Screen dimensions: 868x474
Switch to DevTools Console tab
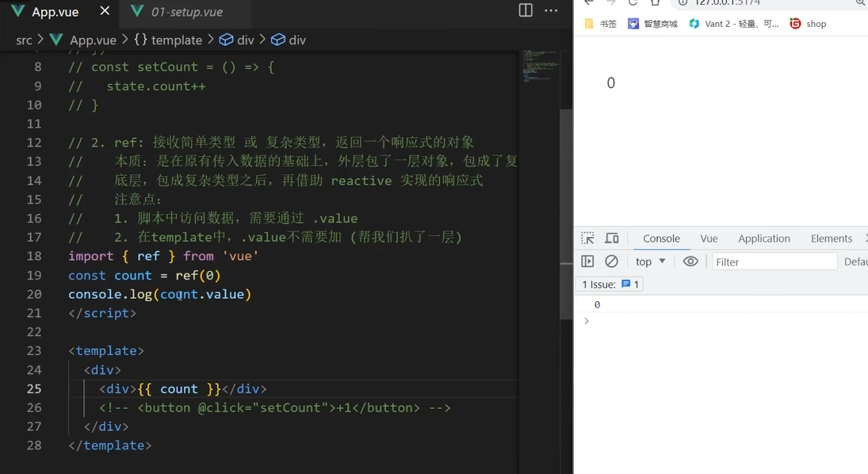[661, 238]
